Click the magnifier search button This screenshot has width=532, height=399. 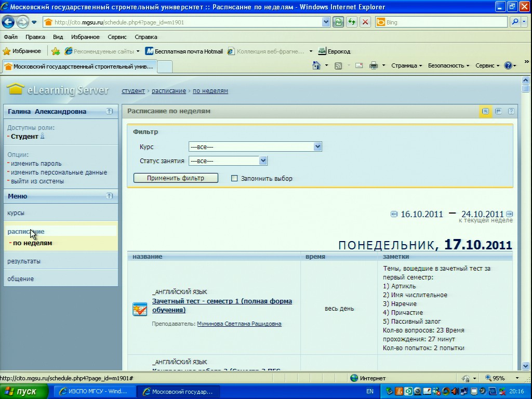click(x=515, y=22)
